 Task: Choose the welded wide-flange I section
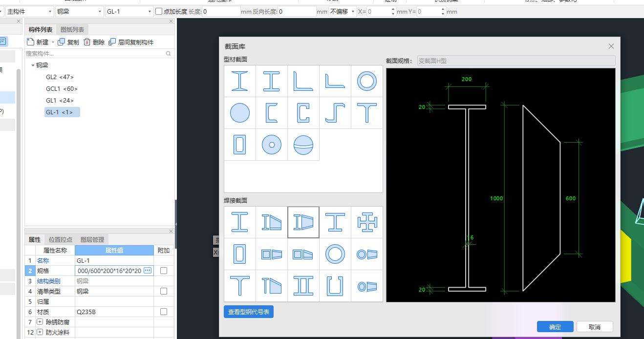click(335, 222)
